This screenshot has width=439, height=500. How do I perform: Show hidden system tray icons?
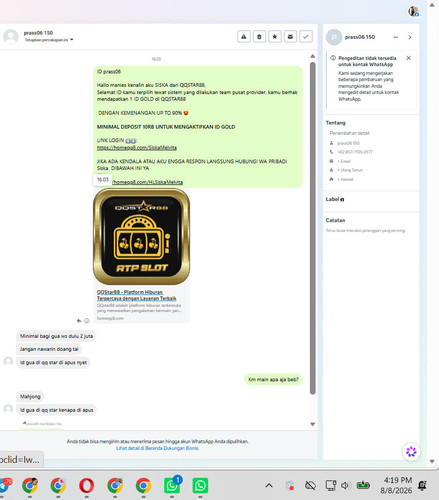click(269, 486)
